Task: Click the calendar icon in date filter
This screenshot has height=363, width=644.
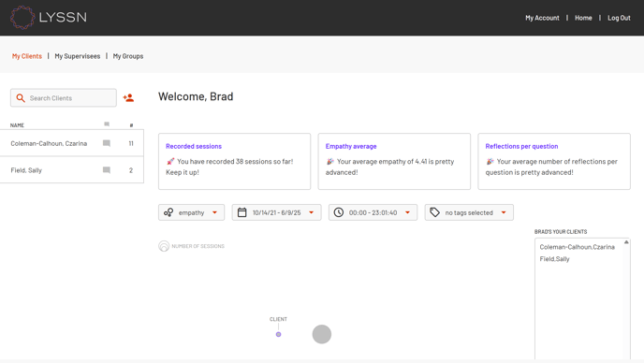Action: pyautogui.click(x=242, y=212)
